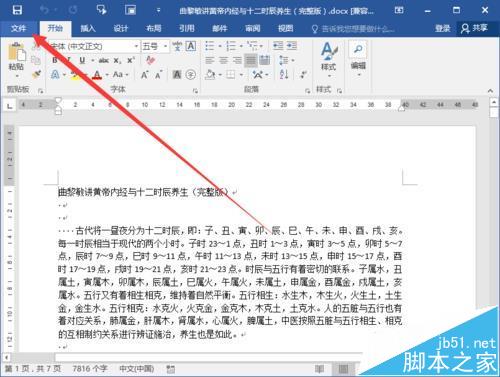The image size is (500, 377).
Task: Open the font color dropdown arrow
Action: [107, 75]
